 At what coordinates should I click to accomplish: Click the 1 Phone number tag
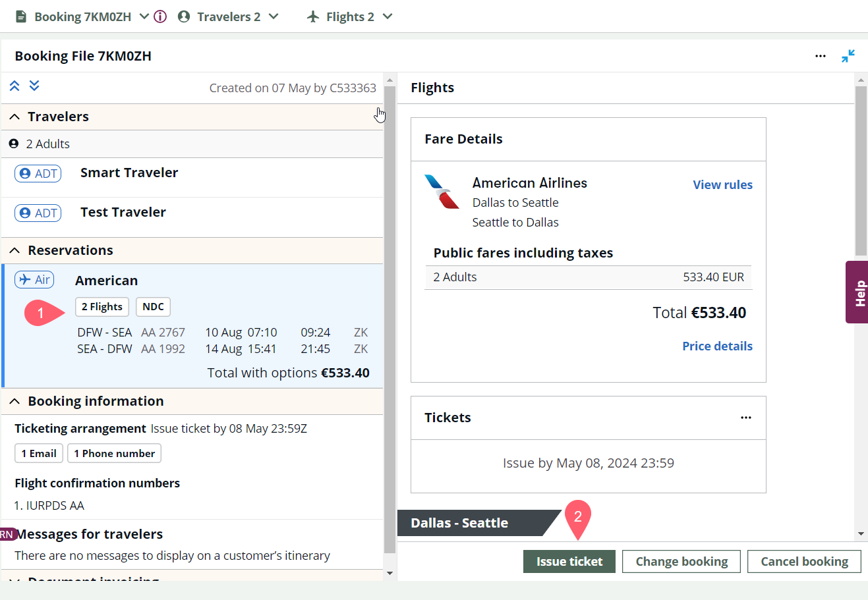[114, 453]
